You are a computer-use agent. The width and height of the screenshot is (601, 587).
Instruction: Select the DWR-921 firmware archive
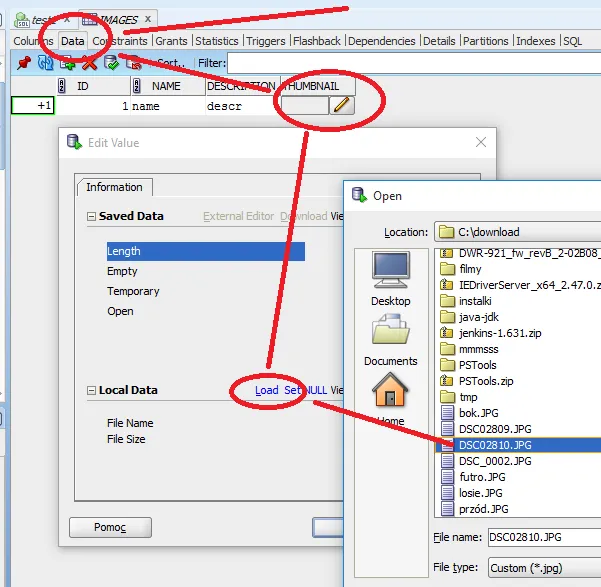(520, 253)
